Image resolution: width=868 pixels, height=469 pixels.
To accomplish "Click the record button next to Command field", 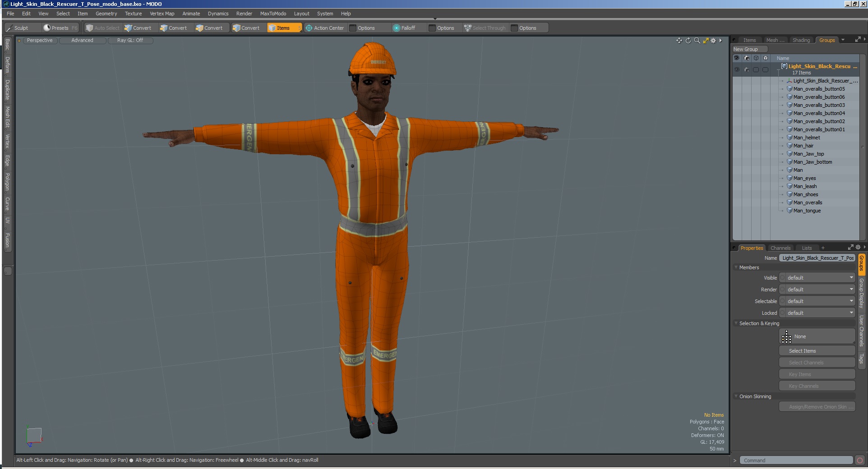I will coord(860,460).
